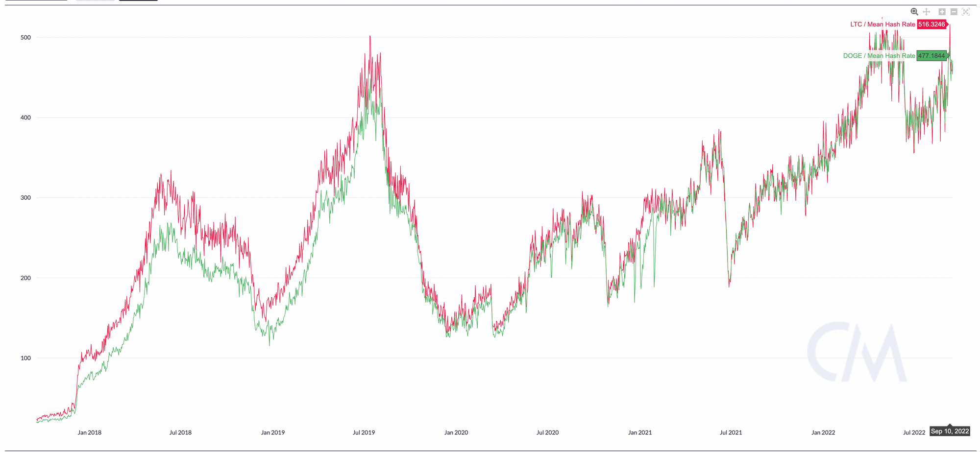Click the Jan 2019 axis label
This screenshot has height=452, width=980.
272,432
